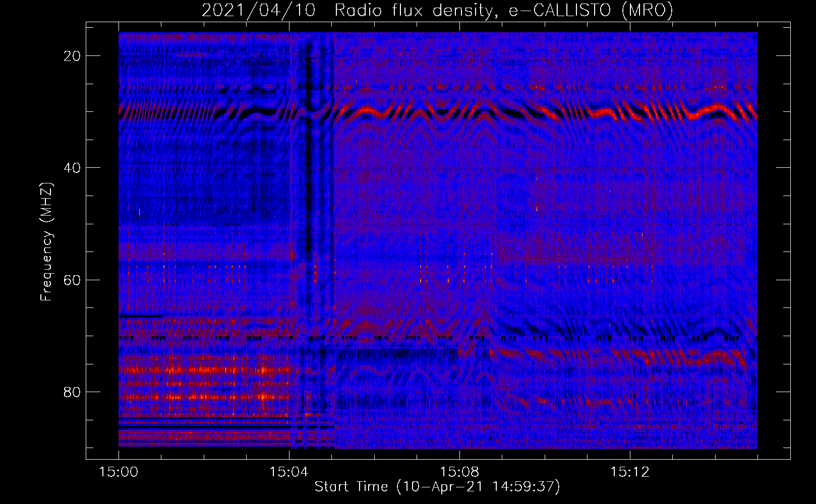Click the '40' frequency tick label
The image size is (816, 504).
pyautogui.click(x=73, y=168)
